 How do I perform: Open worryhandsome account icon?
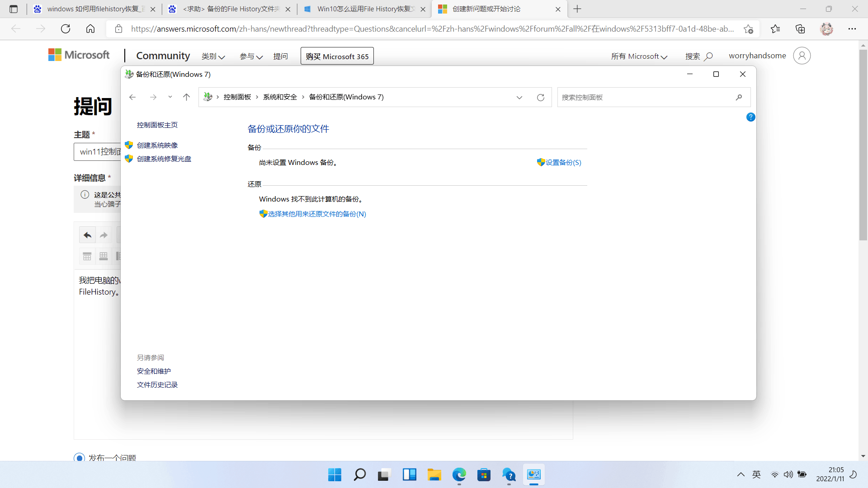pyautogui.click(x=802, y=56)
